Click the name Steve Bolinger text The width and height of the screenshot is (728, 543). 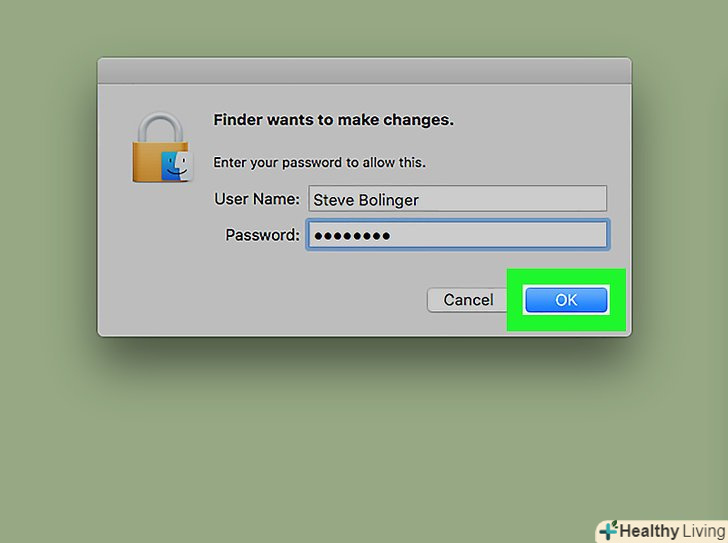tap(366, 200)
